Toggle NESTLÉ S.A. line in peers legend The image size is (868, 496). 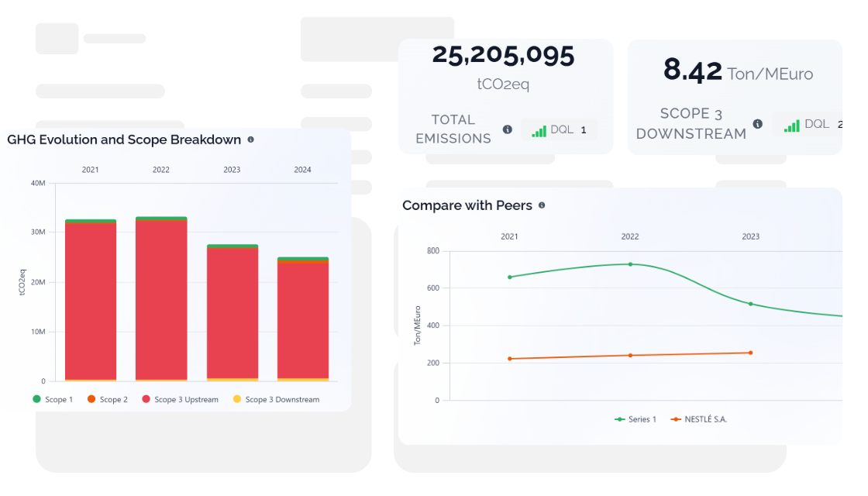click(x=698, y=419)
